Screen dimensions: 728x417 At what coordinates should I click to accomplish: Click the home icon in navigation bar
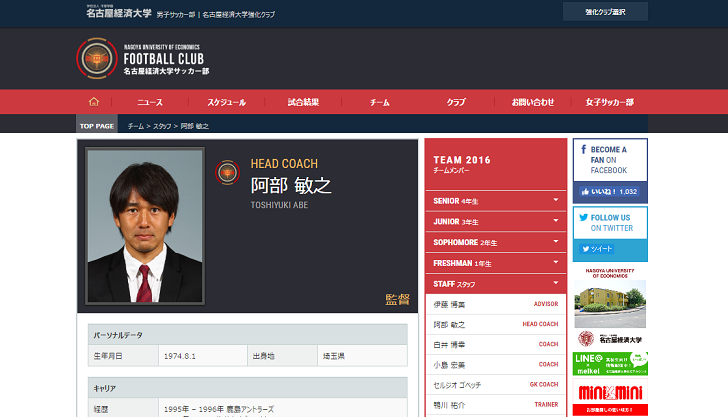pos(93,102)
